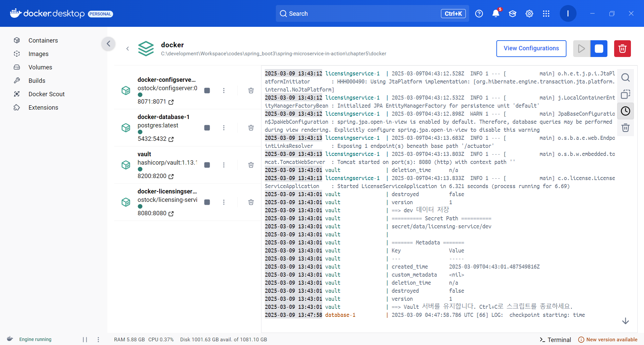This screenshot has height=345, width=644.
Task: Click the docker compose stack layers icon
Action: tap(146, 49)
